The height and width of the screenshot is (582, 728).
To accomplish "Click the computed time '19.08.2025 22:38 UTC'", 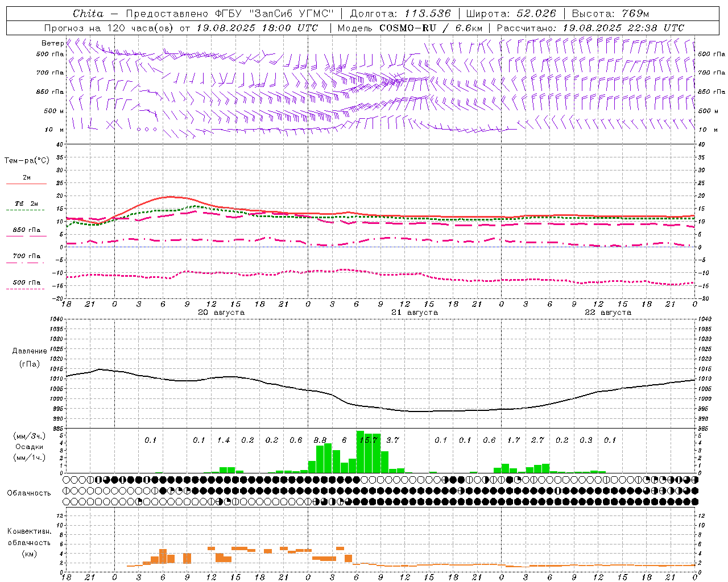I will (623, 28).
